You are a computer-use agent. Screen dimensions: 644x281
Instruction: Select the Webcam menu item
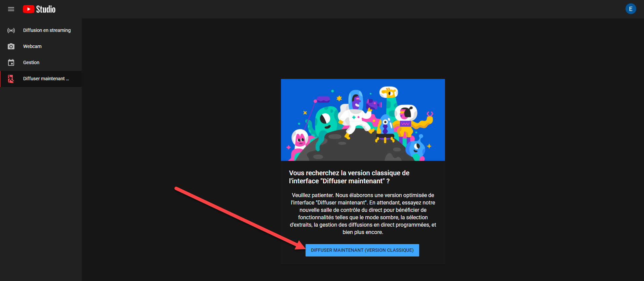click(x=41, y=46)
